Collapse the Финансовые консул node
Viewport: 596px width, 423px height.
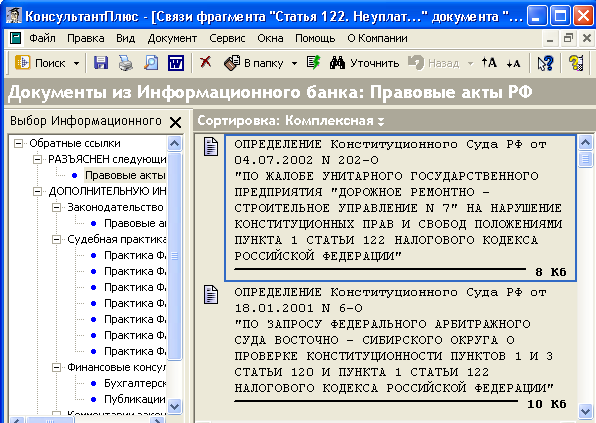click(56, 367)
